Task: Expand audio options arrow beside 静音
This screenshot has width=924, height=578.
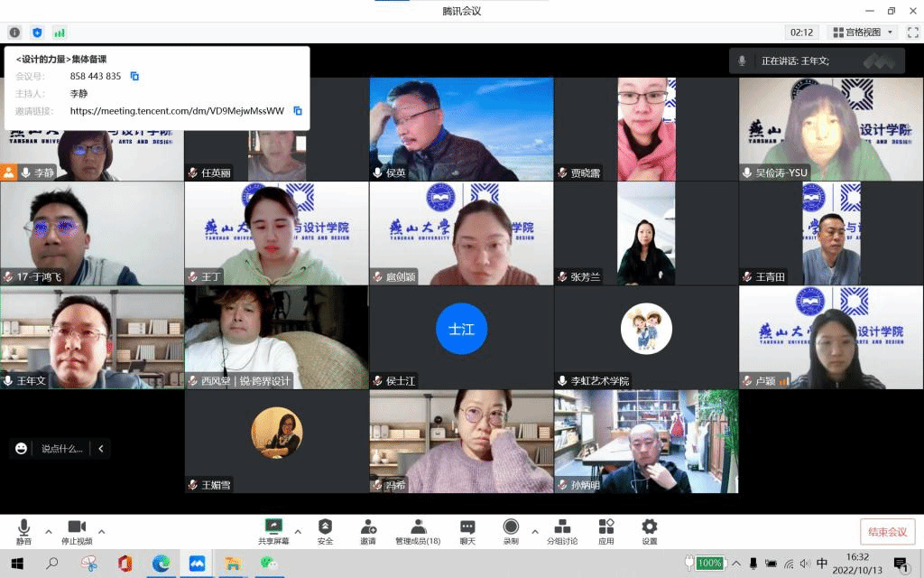Action: pos(49,531)
